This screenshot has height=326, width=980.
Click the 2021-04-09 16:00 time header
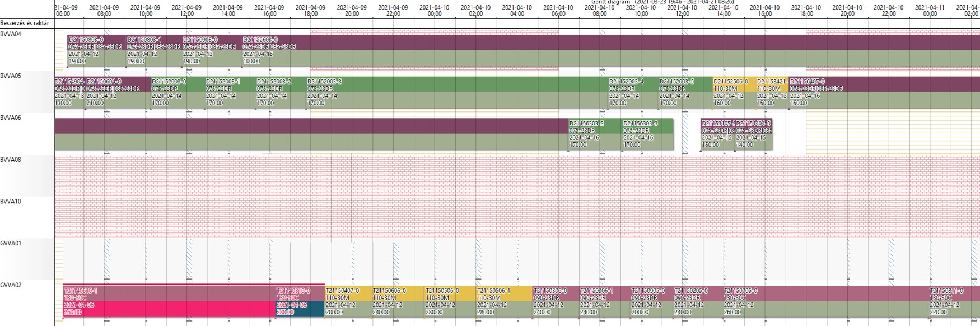tap(269, 11)
